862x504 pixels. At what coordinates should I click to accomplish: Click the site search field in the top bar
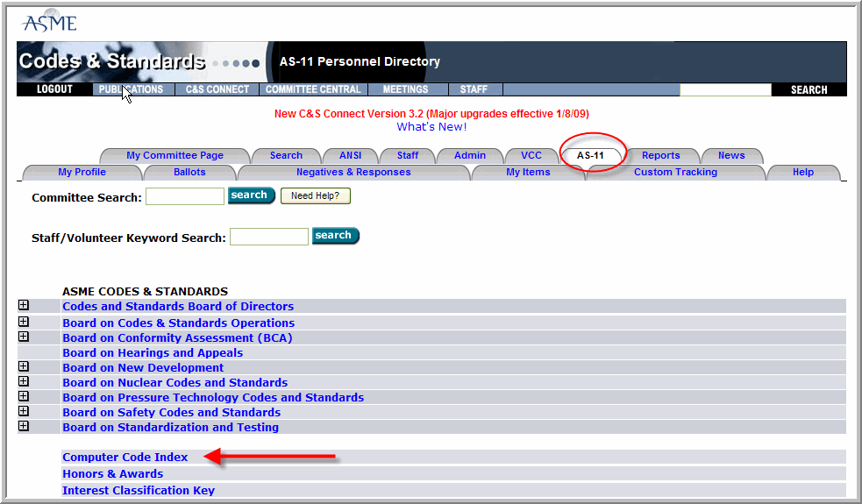[725, 89]
